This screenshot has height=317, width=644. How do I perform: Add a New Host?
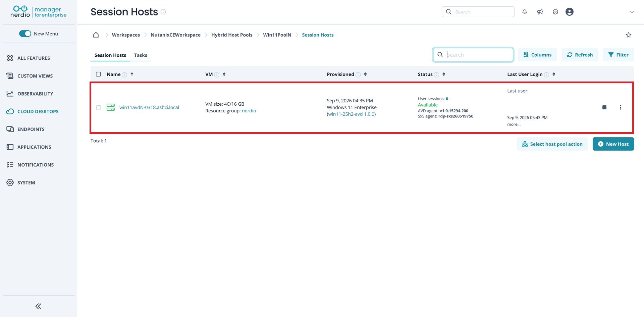pyautogui.click(x=613, y=144)
